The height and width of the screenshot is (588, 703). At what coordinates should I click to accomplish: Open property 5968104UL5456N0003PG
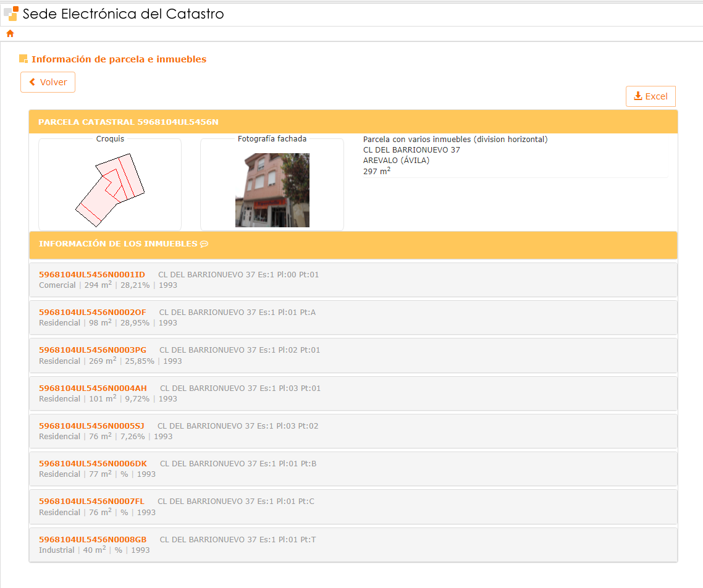[93, 350]
